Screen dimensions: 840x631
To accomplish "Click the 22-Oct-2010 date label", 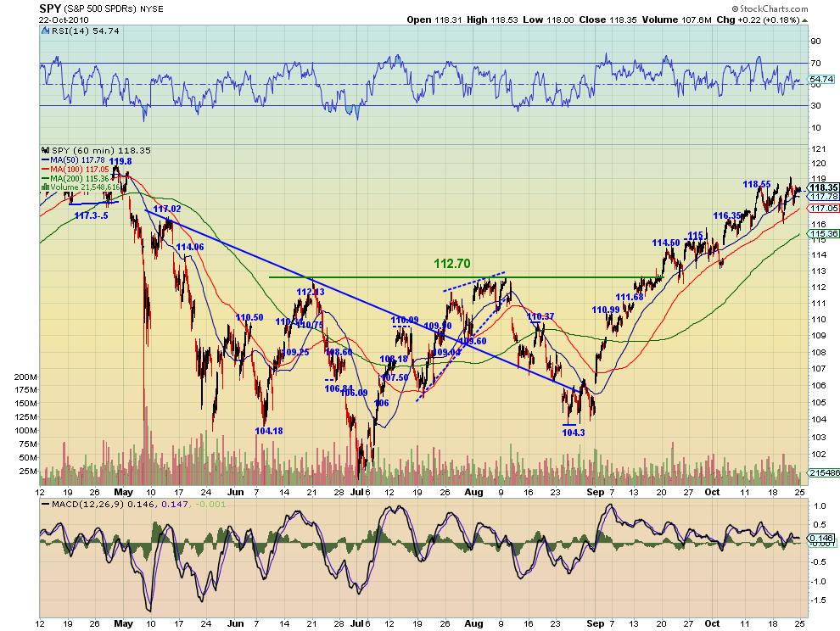I will pyautogui.click(x=64, y=20).
